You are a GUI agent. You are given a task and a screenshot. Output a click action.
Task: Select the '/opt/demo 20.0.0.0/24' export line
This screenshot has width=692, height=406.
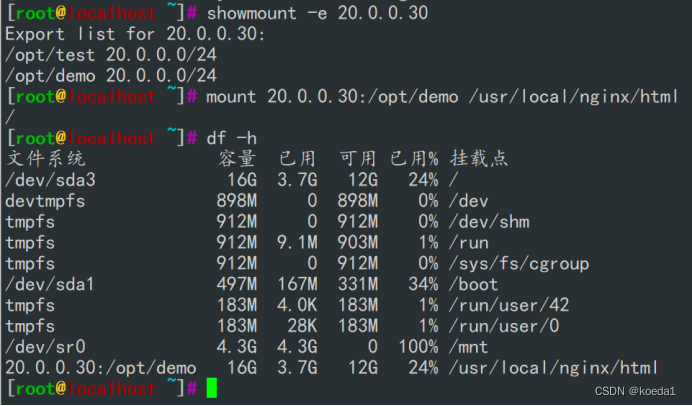click(x=111, y=76)
